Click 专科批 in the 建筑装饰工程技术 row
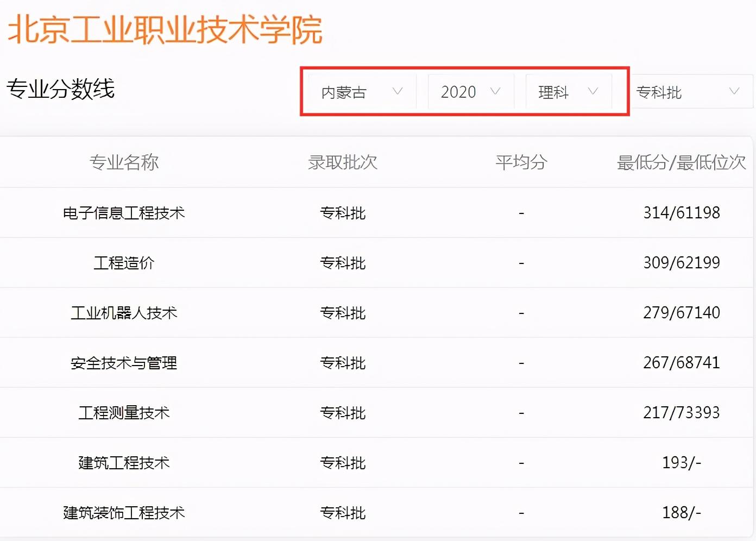Screen dimensions: 756x541 [343, 513]
